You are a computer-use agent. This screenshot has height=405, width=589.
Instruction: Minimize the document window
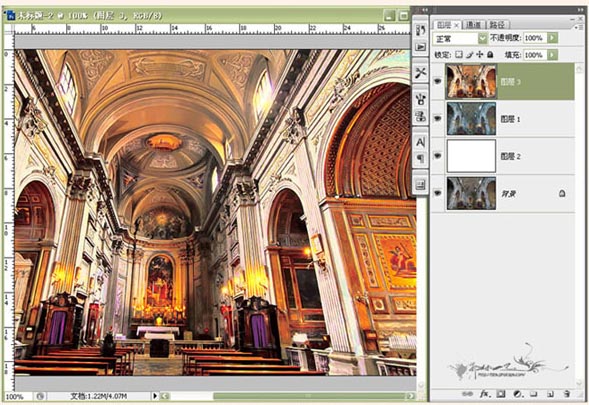point(390,16)
